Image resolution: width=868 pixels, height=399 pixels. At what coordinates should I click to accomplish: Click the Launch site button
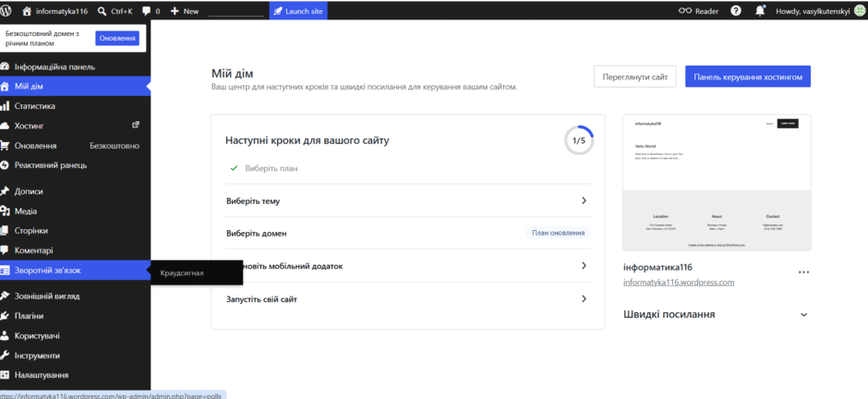298,10
